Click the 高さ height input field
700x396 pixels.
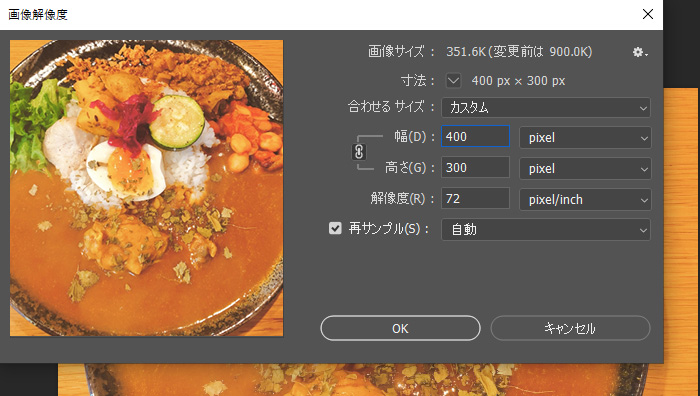pyautogui.click(x=475, y=167)
